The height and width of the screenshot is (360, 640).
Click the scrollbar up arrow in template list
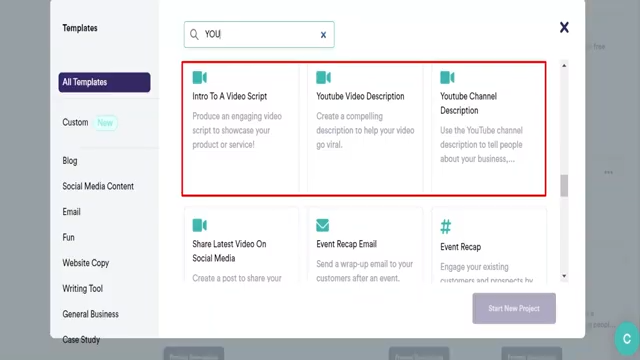click(x=564, y=65)
